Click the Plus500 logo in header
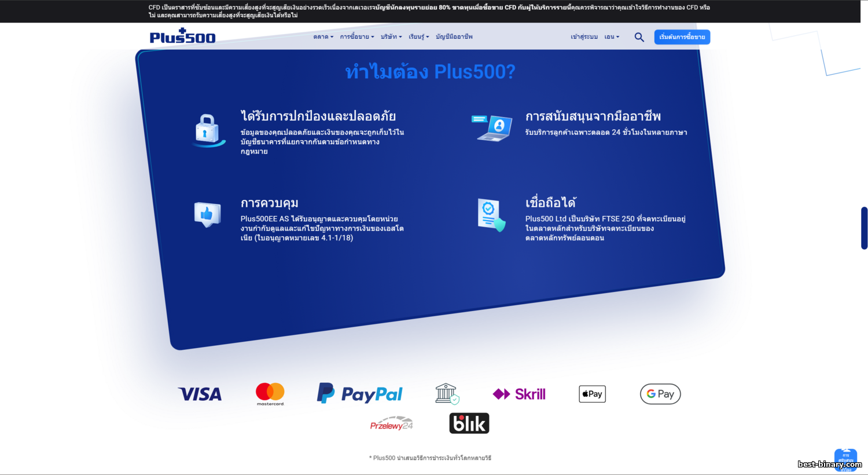Screen dimensions: 868x475 (x=182, y=36)
